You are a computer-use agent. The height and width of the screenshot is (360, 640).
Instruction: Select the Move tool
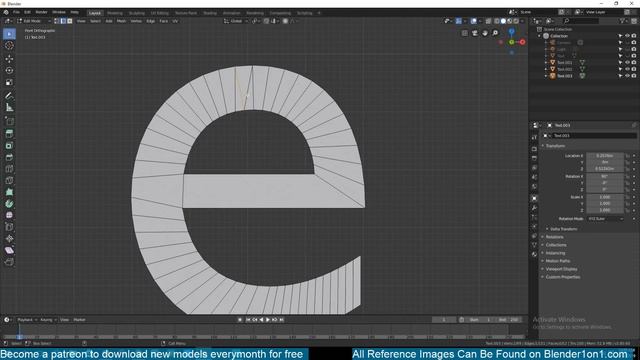[x=9, y=59]
